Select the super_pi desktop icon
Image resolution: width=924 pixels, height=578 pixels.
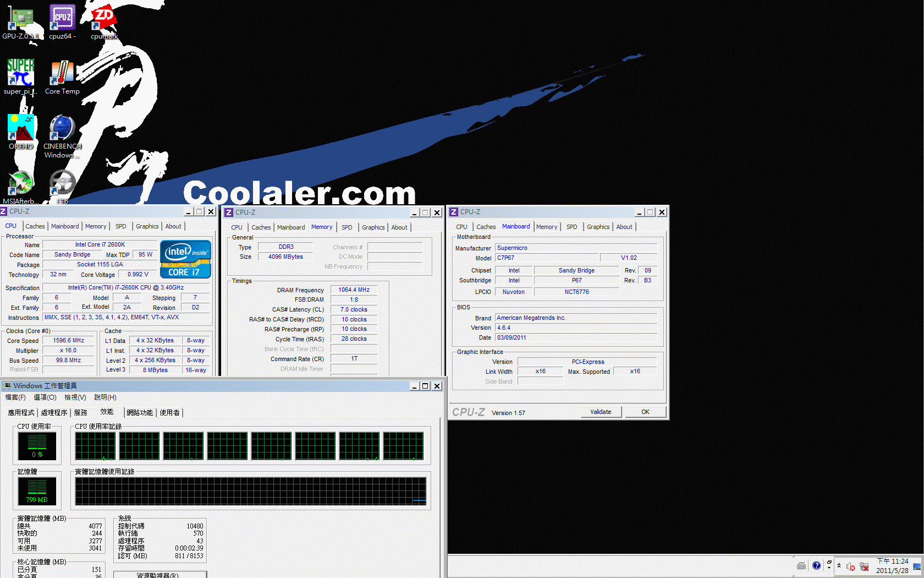coord(20,77)
